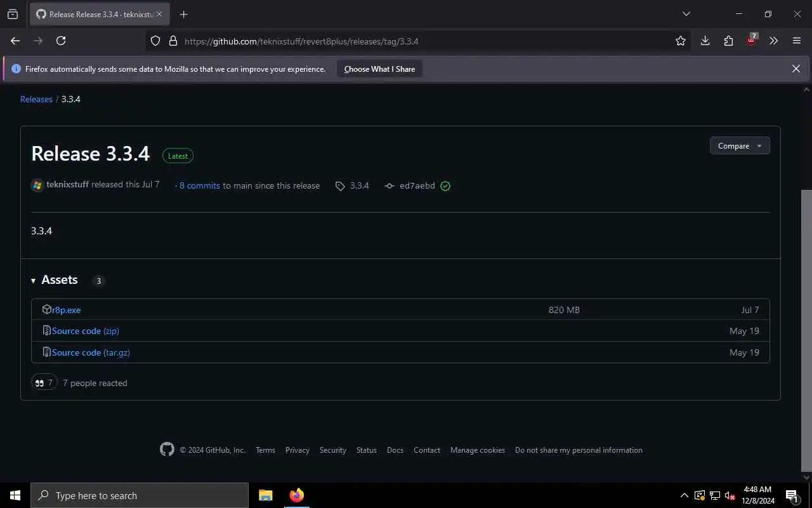The height and width of the screenshot is (508, 812).
Task: Click the taskbar search box
Action: tap(140, 495)
